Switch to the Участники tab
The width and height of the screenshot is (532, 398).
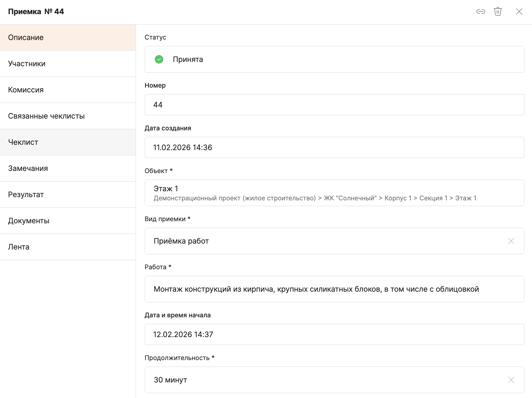[x=68, y=64]
